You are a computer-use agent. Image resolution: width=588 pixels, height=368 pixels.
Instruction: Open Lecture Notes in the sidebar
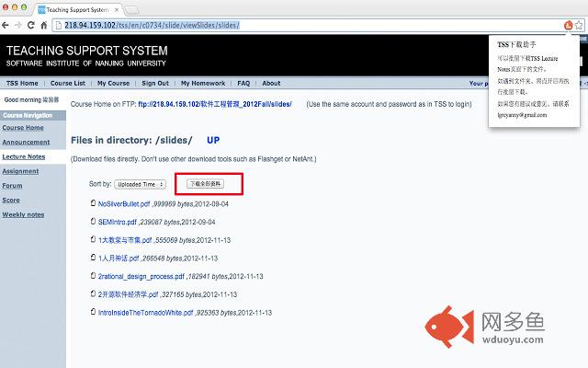(24, 156)
